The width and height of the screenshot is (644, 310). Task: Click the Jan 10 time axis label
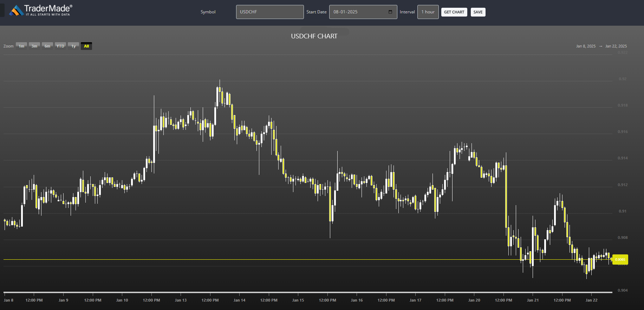point(122,300)
